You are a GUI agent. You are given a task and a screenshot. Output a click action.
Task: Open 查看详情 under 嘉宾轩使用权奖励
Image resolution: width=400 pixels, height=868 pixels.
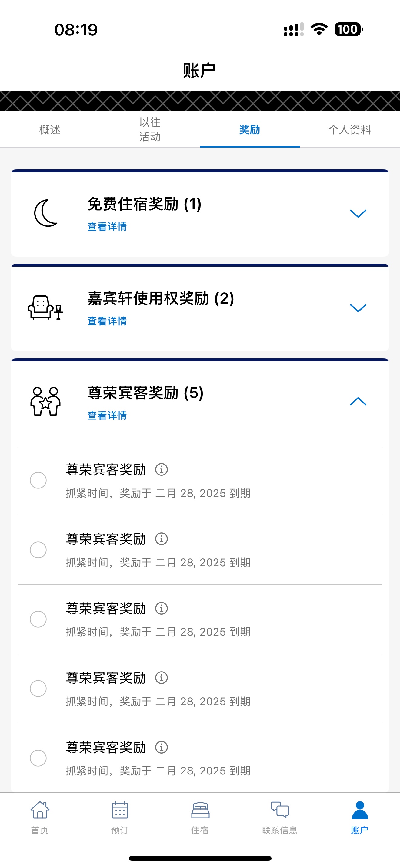pyautogui.click(x=107, y=321)
